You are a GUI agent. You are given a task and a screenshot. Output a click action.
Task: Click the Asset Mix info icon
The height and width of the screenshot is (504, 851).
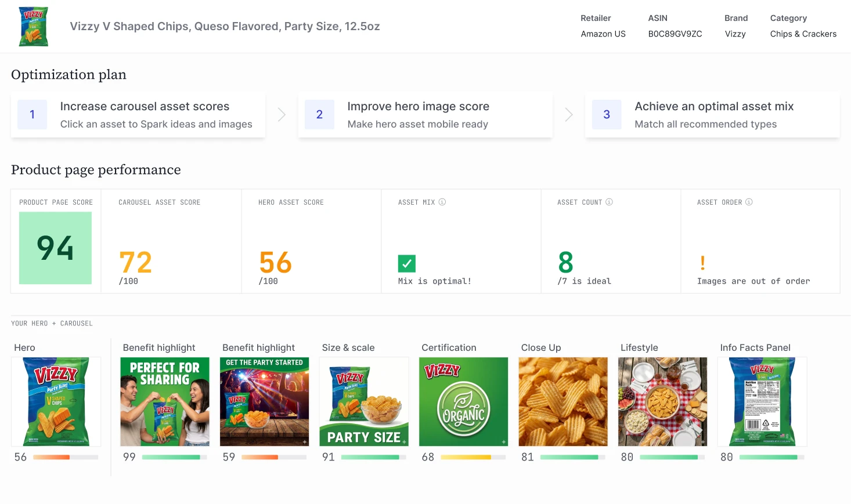tap(442, 202)
